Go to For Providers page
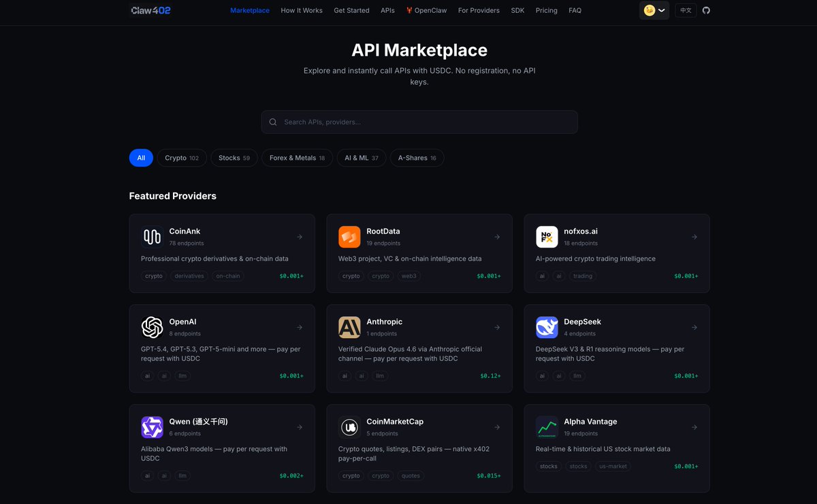 pyautogui.click(x=479, y=10)
